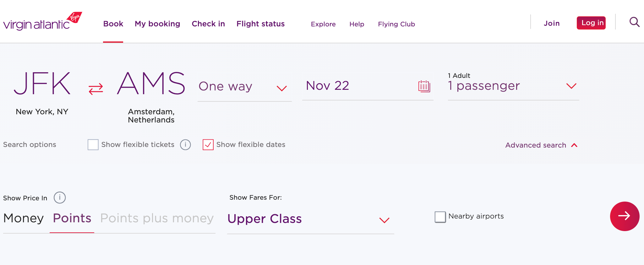The image size is (644, 265).
Task: Open the One way trip dropdown
Action: (245, 87)
